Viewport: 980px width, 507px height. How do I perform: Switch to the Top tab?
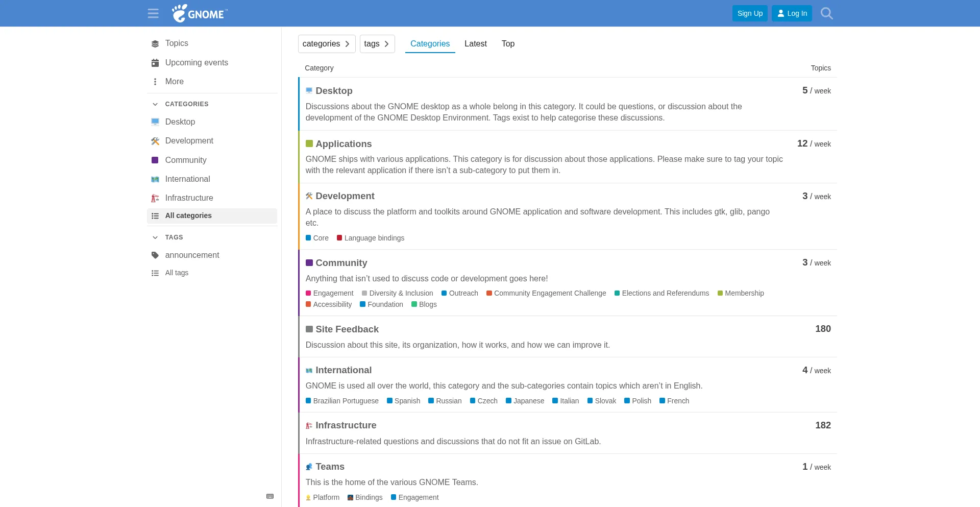[508, 44]
